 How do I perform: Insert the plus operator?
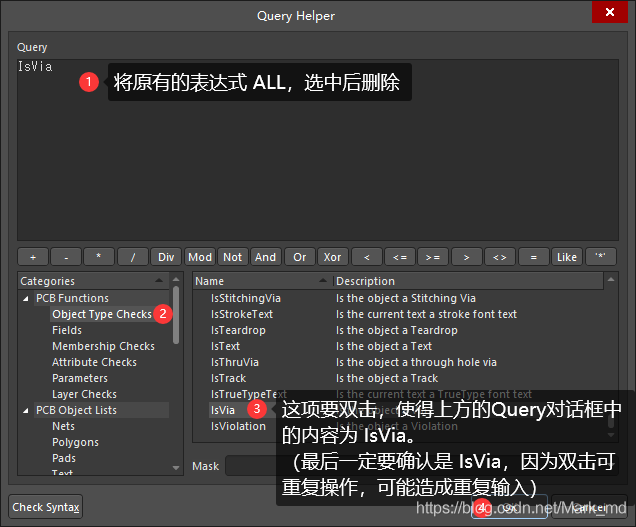coord(33,257)
